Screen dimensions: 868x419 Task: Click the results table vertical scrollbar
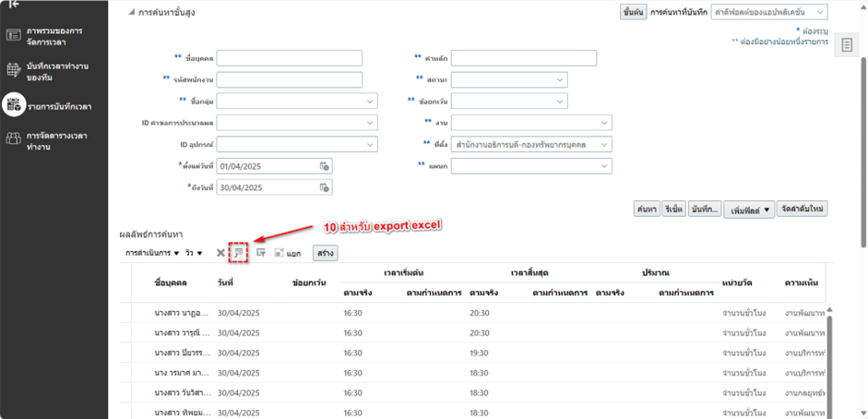tap(827, 360)
